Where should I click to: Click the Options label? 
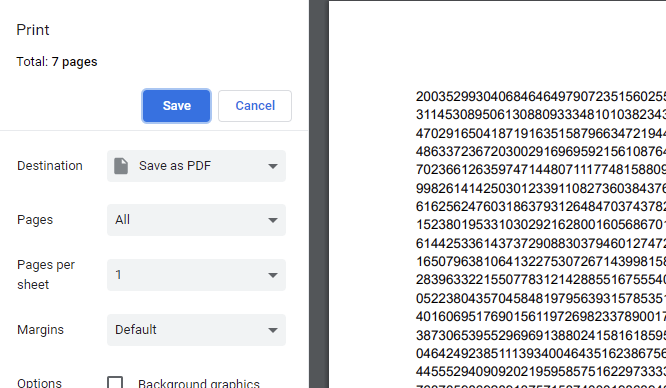click(40, 383)
